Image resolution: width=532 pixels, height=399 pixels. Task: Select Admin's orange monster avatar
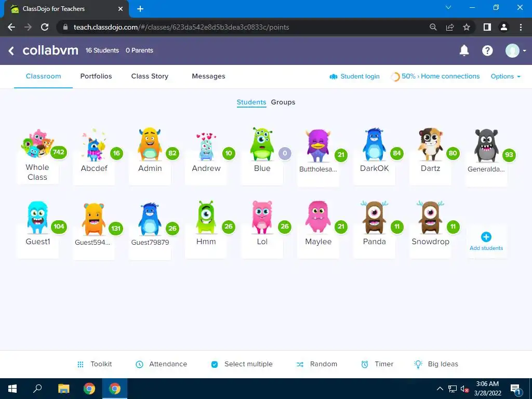tap(150, 144)
